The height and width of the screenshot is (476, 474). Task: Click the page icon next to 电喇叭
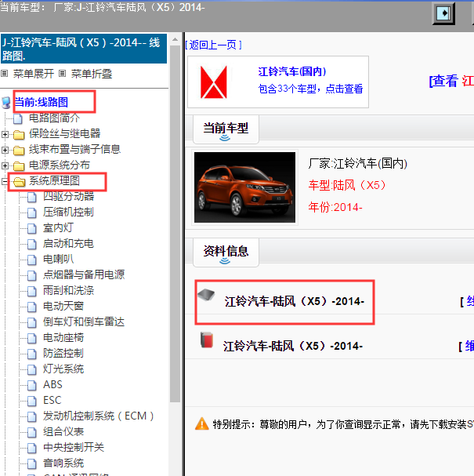coord(32,260)
